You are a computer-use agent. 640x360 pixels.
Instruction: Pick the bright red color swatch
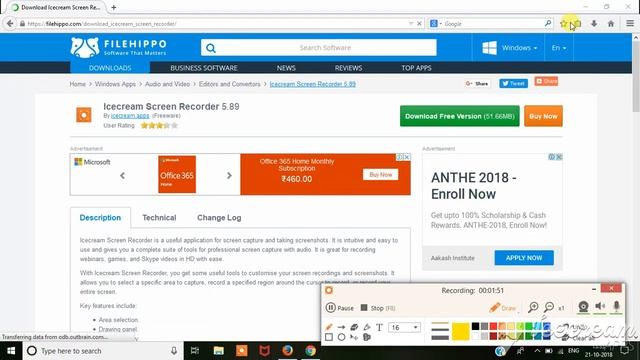[x=493, y=326]
